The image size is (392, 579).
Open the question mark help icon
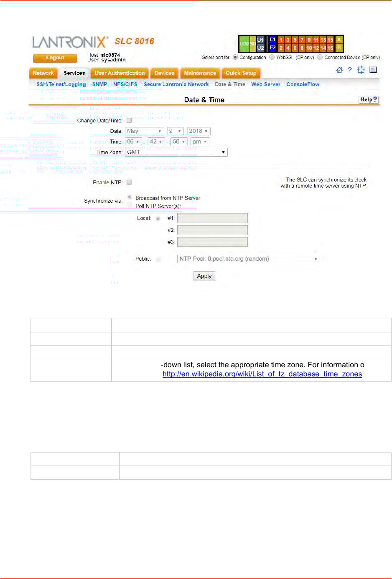(x=350, y=70)
